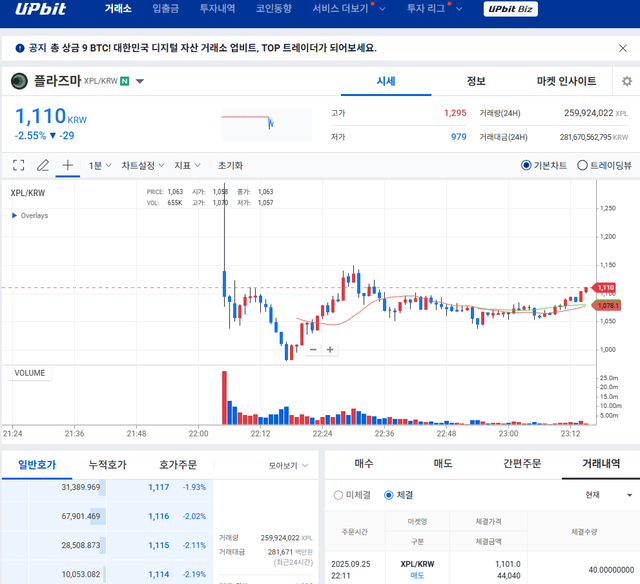Click the high price value 1,295

pyautogui.click(x=455, y=113)
